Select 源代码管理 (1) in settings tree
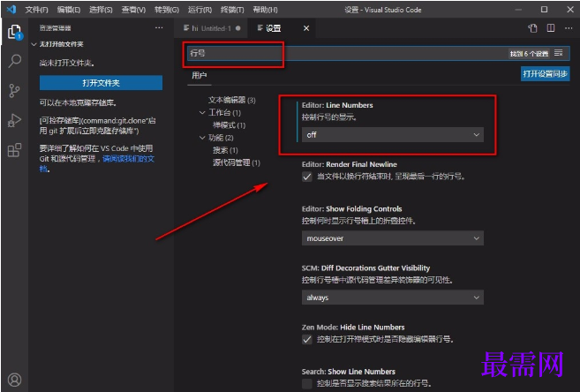 point(236,162)
